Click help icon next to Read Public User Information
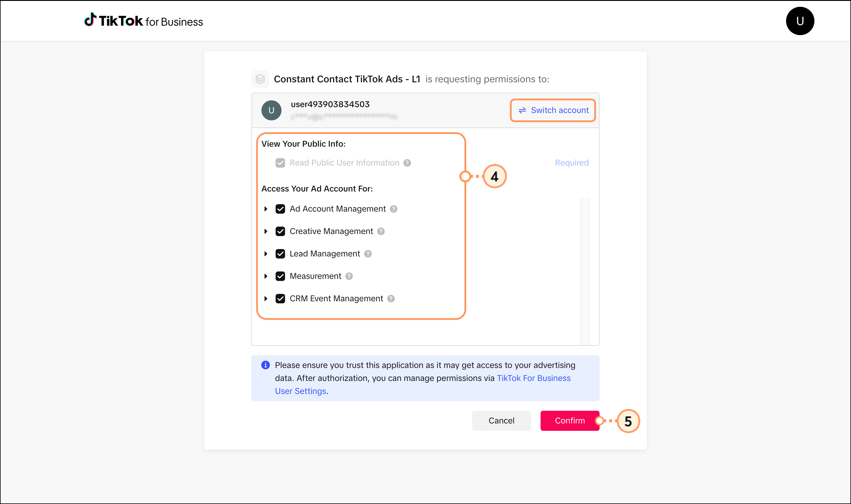 [407, 163]
